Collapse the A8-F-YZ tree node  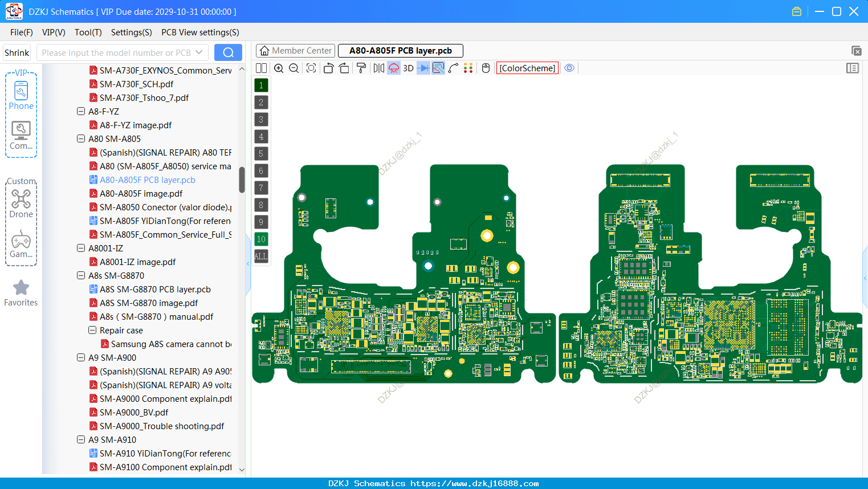[81, 111]
